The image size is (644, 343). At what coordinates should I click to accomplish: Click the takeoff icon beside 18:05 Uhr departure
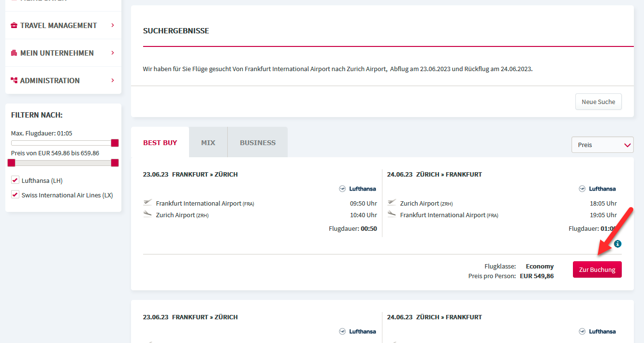coord(392,203)
